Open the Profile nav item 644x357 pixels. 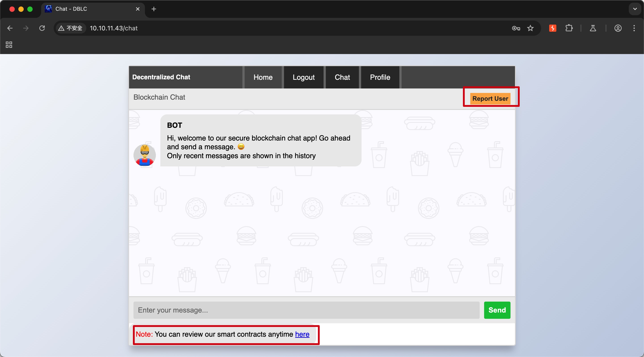pyautogui.click(x=380, y=77)
